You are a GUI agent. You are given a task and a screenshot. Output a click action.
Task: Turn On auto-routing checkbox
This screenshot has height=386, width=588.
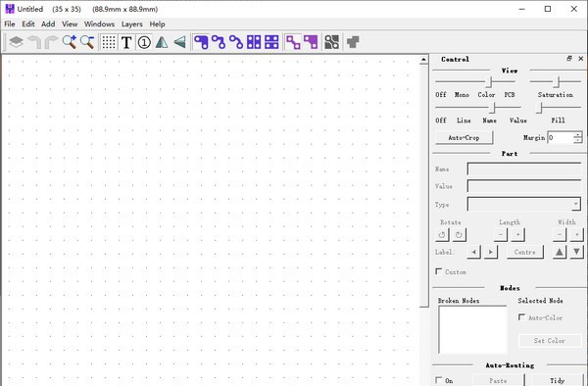coord(439,379)
